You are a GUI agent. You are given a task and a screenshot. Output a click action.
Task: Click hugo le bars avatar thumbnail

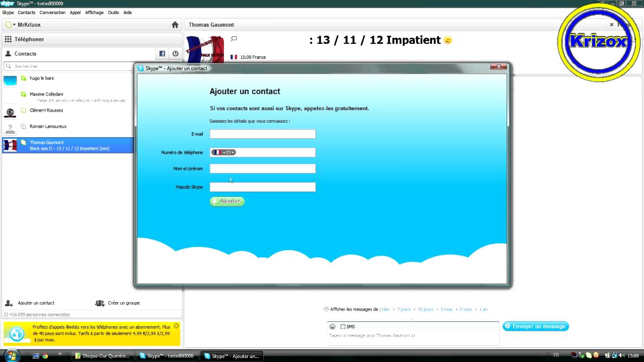(x=10, y=81)
